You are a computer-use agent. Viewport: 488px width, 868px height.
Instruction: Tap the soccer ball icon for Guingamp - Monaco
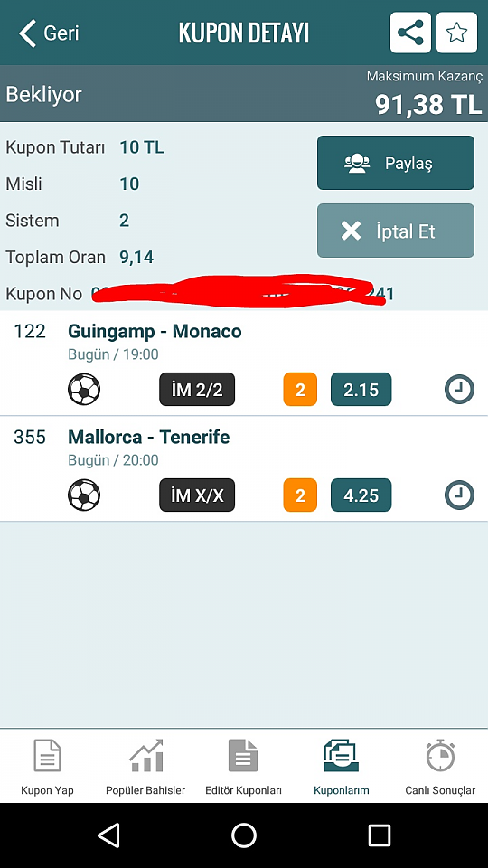pyautogui.click(x=84, y=389)
